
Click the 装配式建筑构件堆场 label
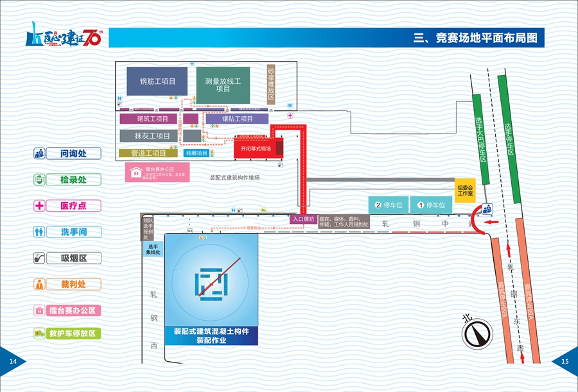point(235,178)
